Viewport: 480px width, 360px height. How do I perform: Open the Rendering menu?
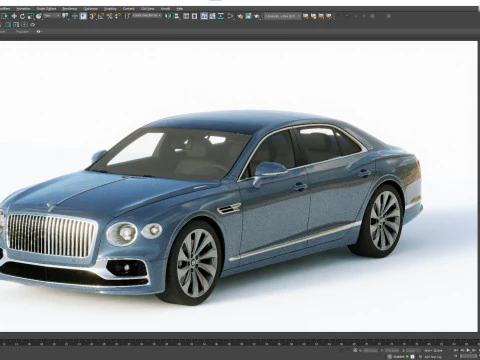tap(70, 9)
